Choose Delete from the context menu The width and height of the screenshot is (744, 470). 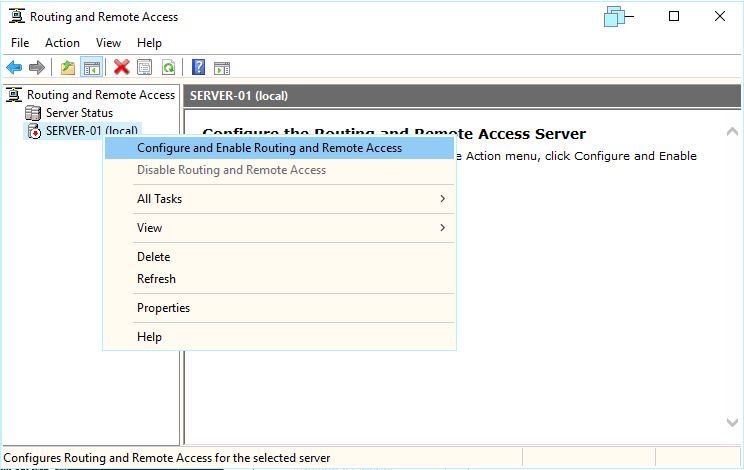[x=154, y=257]
